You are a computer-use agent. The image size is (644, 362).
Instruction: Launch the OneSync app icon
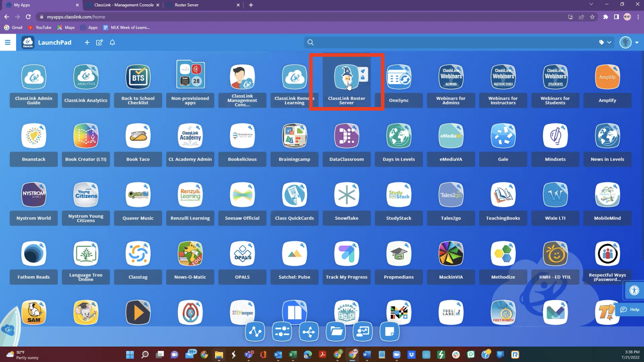(398, 77)
